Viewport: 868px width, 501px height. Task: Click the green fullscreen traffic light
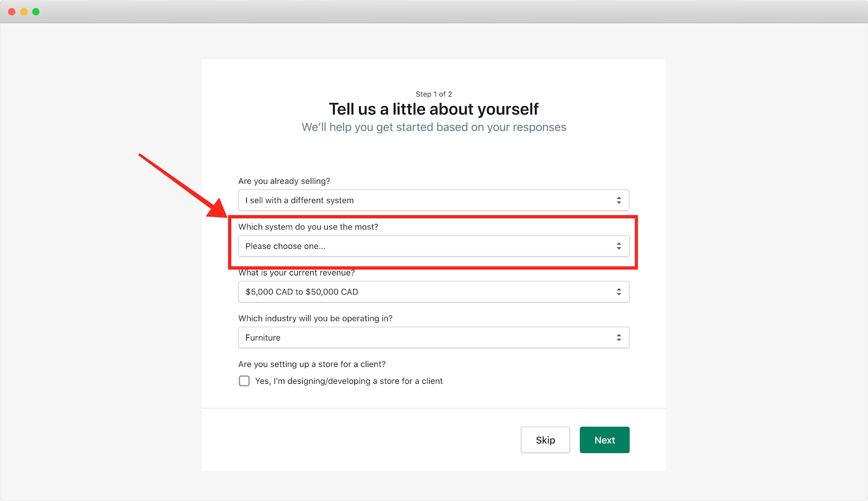[x=35, y=11]
